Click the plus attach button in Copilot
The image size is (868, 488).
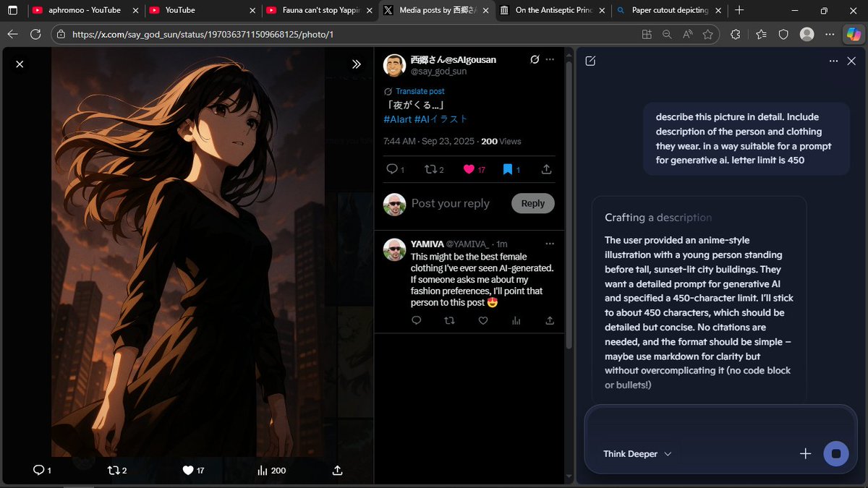805,453
